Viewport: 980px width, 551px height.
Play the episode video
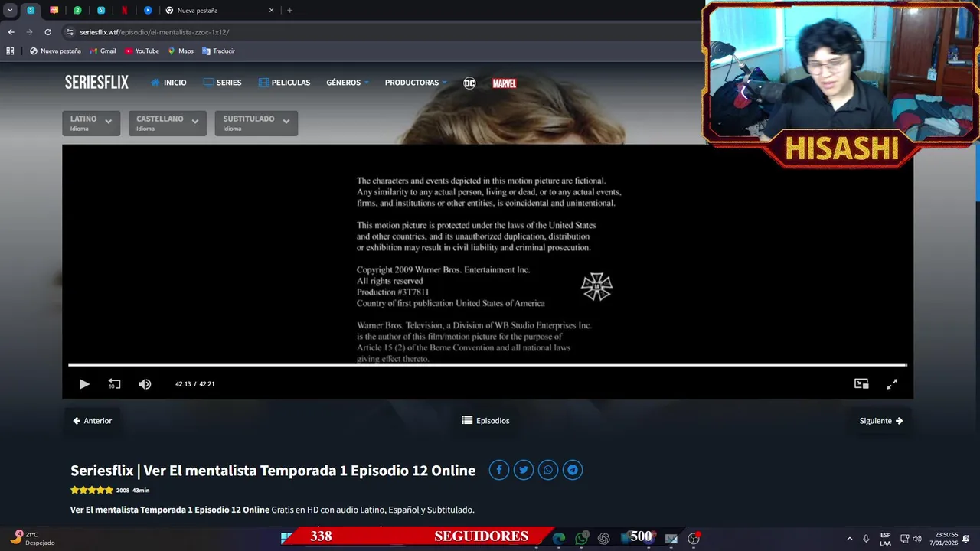84,384
